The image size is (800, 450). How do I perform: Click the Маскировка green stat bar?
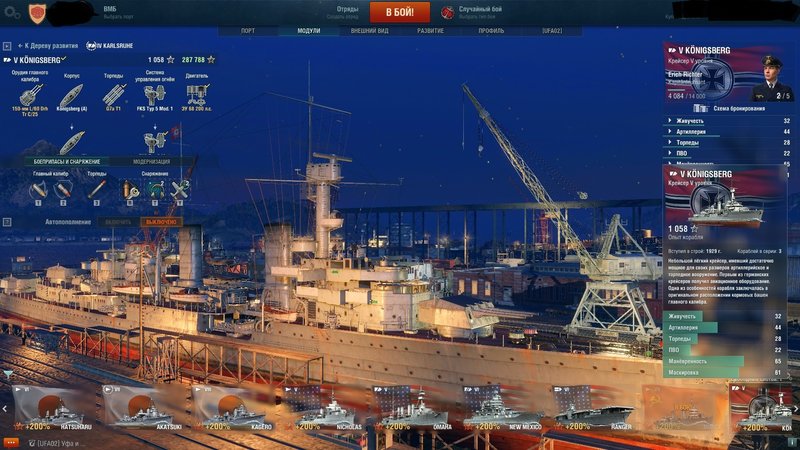pos(699,372)
